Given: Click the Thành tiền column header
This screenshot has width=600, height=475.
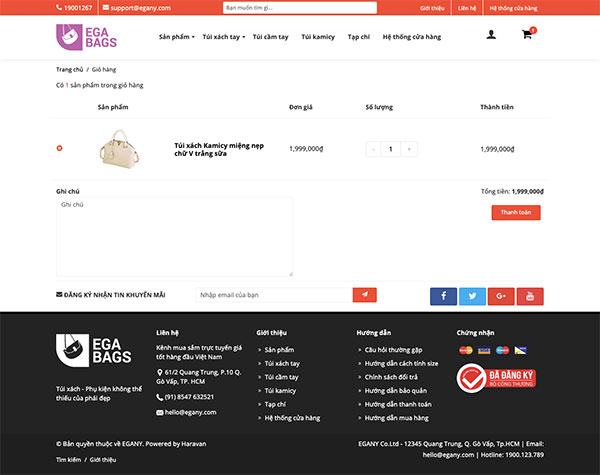Looking at the screenshot, I should tap(497, 107).
